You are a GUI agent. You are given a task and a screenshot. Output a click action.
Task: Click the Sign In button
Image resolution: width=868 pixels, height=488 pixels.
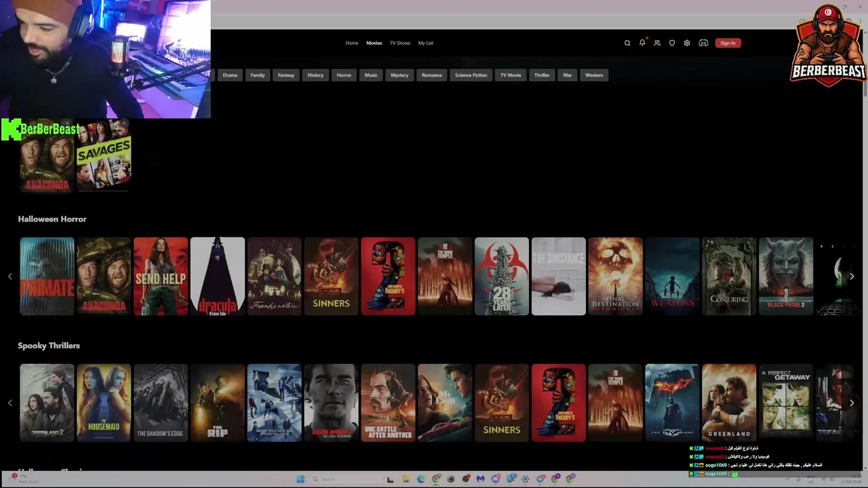(728, 43)
